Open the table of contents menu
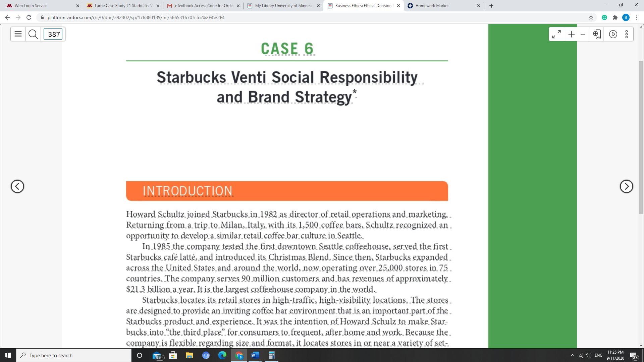The height and width of the screenshot is (362, 644). coord(18,34)
